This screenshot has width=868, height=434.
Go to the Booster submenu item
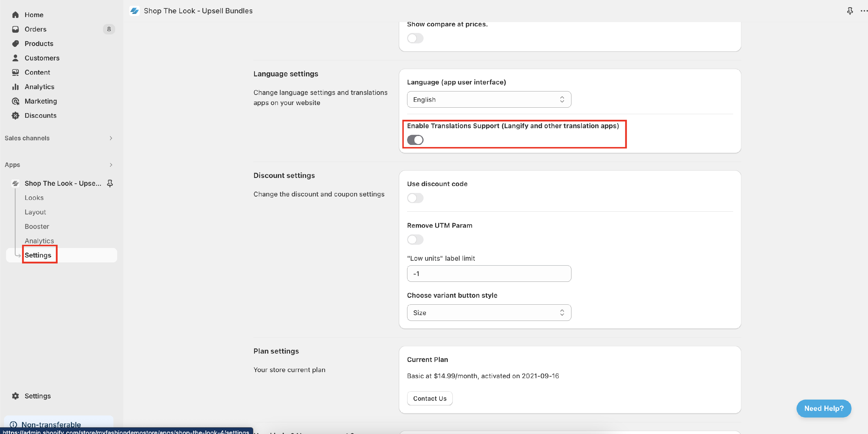coord(37,227)
